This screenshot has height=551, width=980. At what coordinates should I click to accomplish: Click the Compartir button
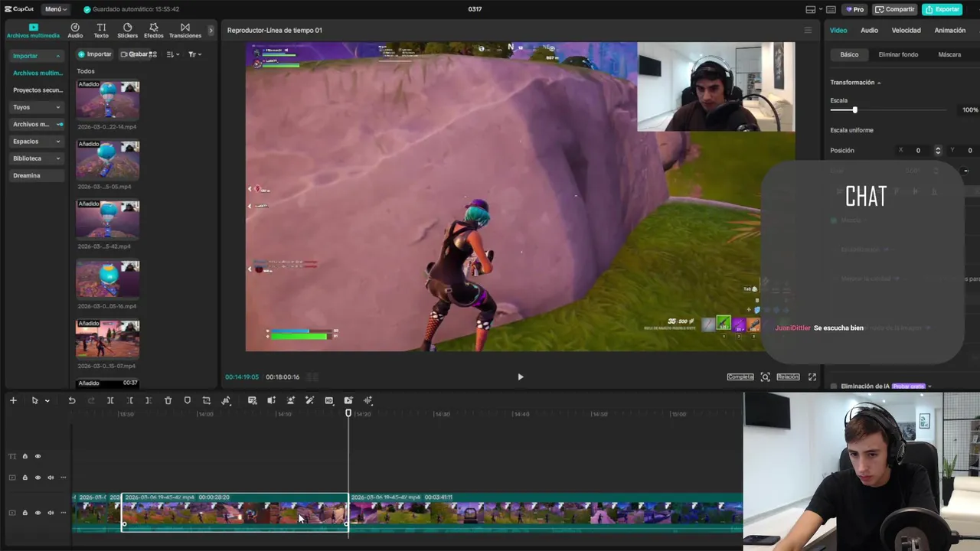894,9
